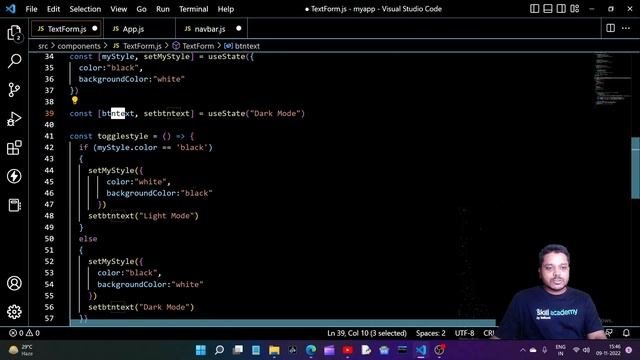
Task: Click the lightbulb code action on line 38
Action: pyautogui.click(x=75, y=100)
